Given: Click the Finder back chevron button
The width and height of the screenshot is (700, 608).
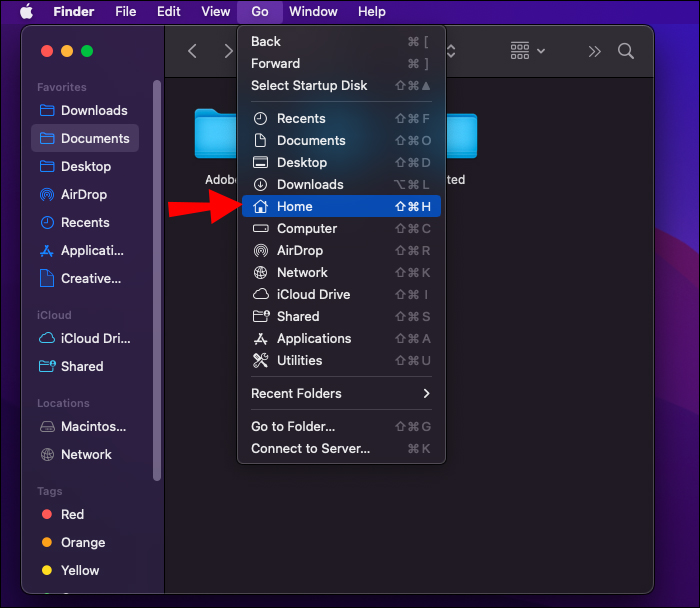Looking at the screenshot, I should coord(193,51).
